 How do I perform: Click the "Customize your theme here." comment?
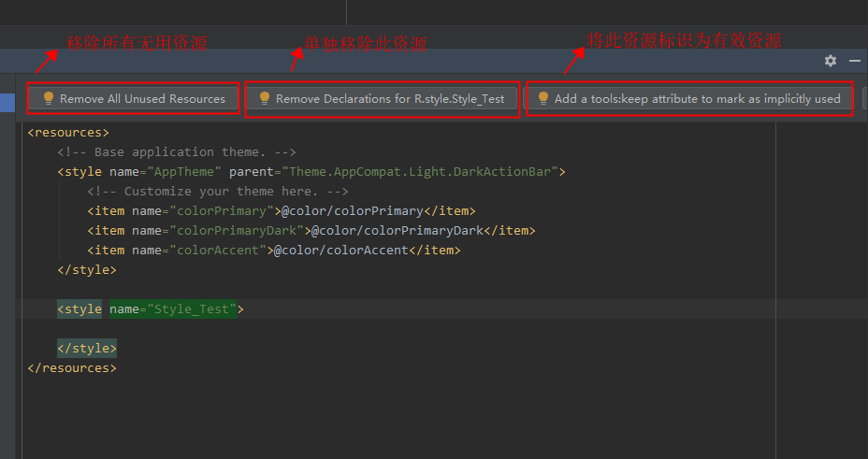tap(218, 192)
